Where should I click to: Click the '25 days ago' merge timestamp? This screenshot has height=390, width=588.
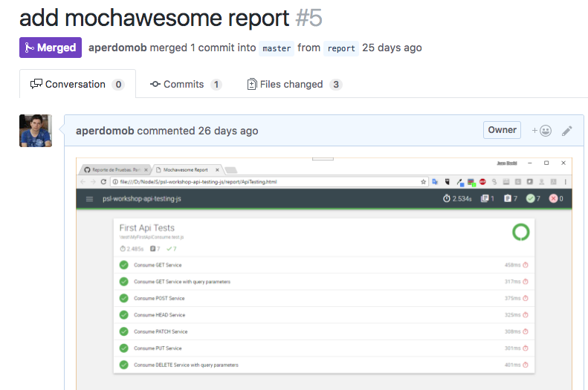pos(392,48)
